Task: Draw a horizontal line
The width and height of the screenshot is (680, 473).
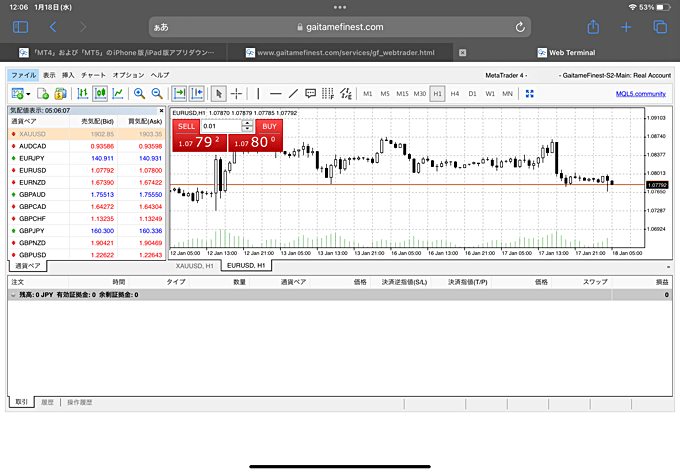Action: (275, 94)
